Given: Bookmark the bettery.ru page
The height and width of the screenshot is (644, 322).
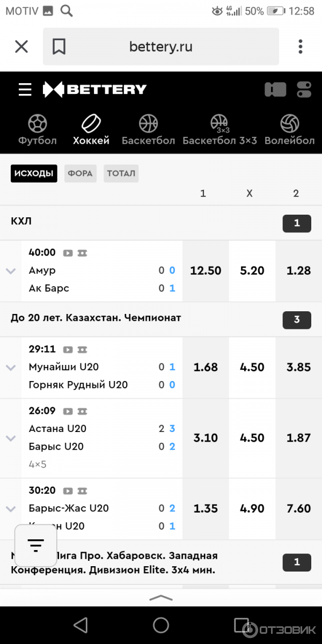Looking at the screenshot, I should pyautogui.click(x=59, y=47).
